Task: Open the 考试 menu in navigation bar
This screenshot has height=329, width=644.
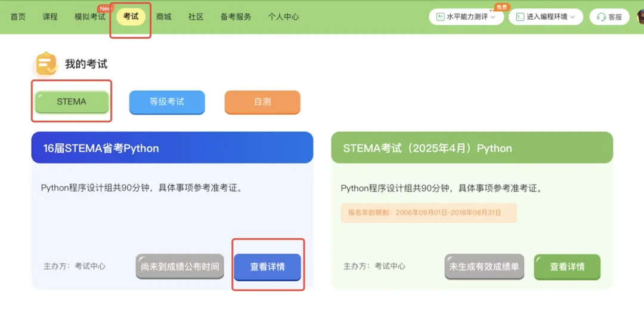Action: (x=131, y=17)
